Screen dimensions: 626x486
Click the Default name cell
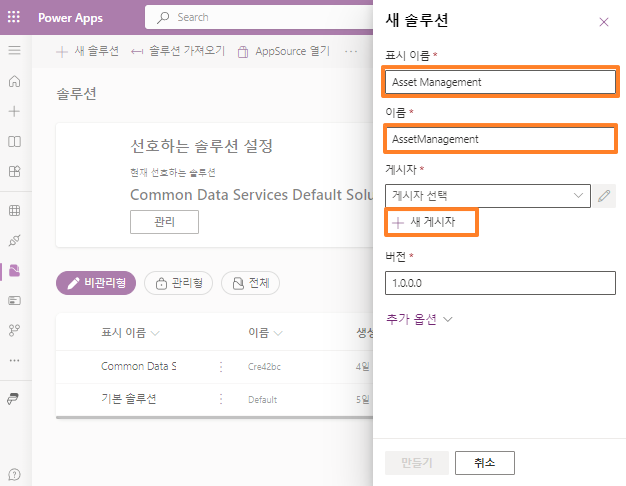[262, 399]
